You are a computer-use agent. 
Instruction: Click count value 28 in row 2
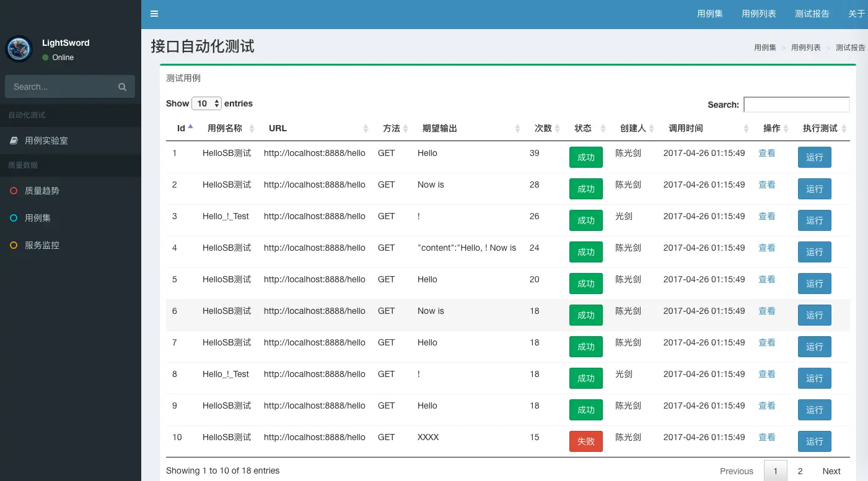coord(535,184)
